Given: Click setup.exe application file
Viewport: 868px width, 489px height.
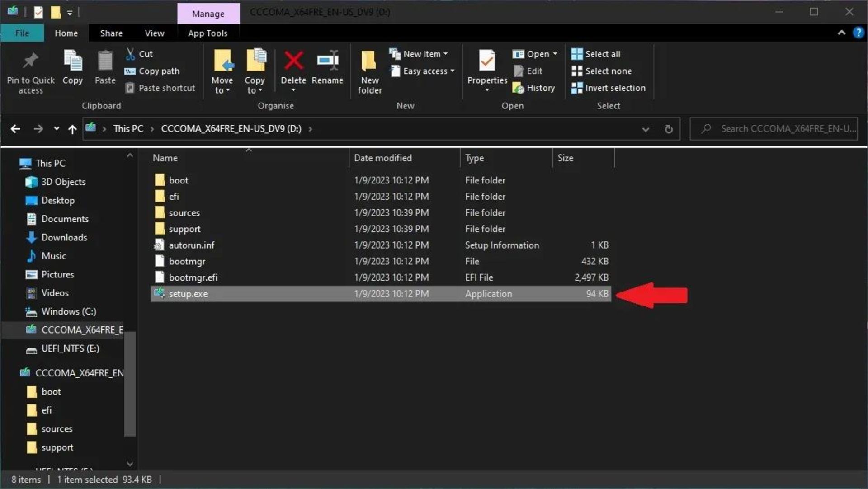Looking at the screenshot, I should (x=188, y=293).
